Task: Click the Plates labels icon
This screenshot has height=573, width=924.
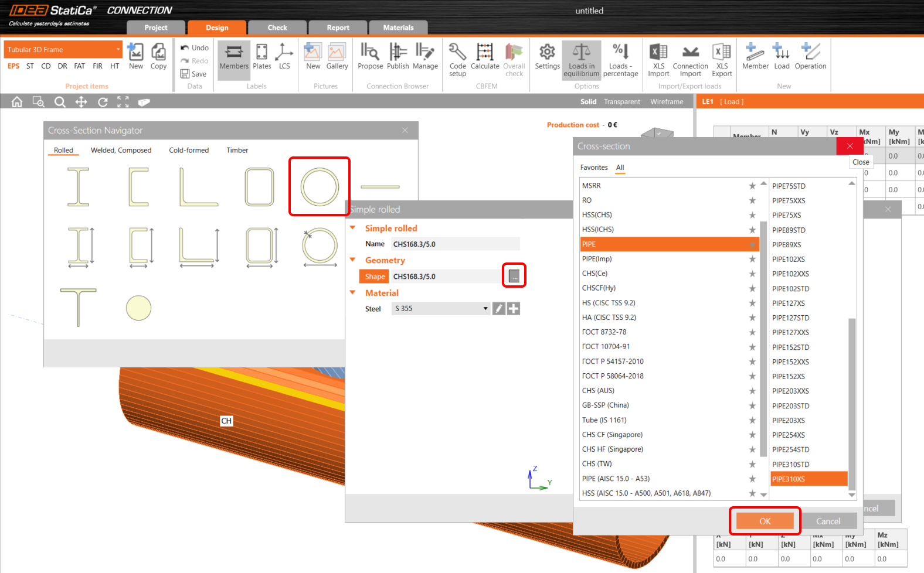Action: [261, 57]
